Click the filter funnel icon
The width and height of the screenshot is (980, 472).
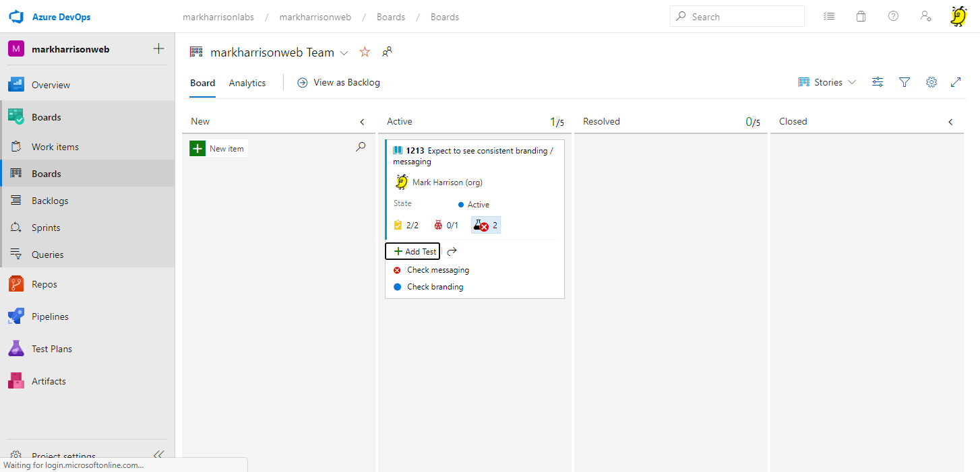pos(905,82)
